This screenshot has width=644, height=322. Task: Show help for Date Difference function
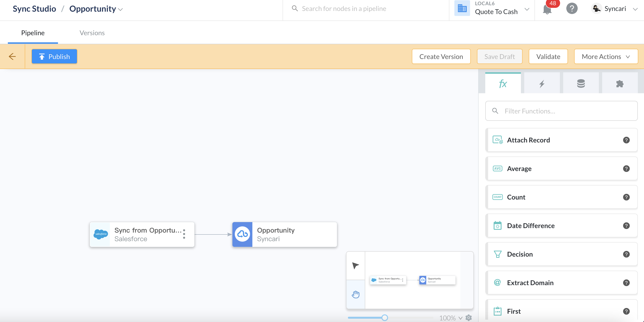626,226
